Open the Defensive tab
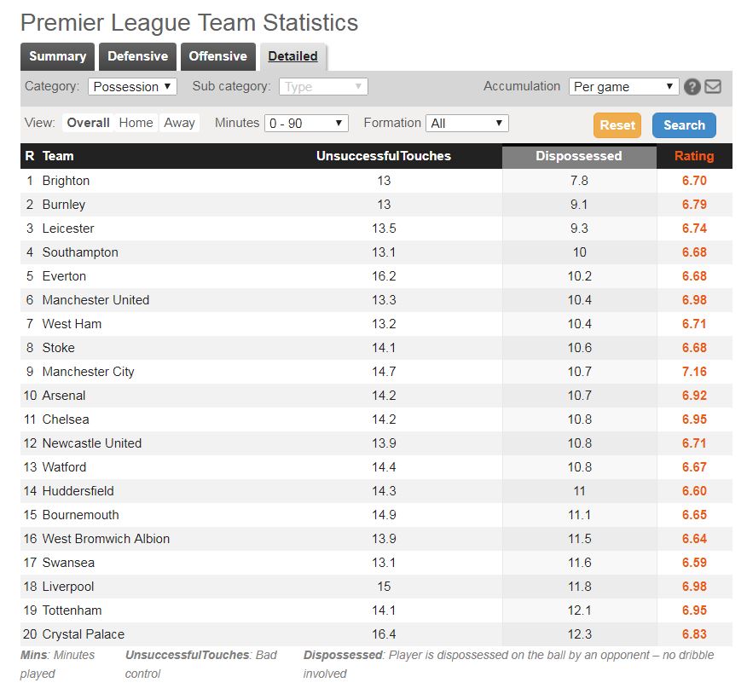This screenshot has height=700, width=747. pos(137,56)
